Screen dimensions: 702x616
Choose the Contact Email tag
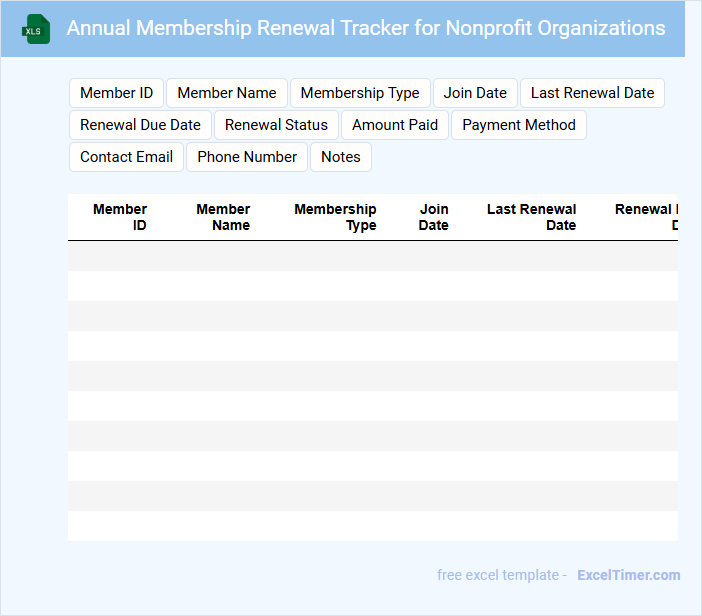126,157
